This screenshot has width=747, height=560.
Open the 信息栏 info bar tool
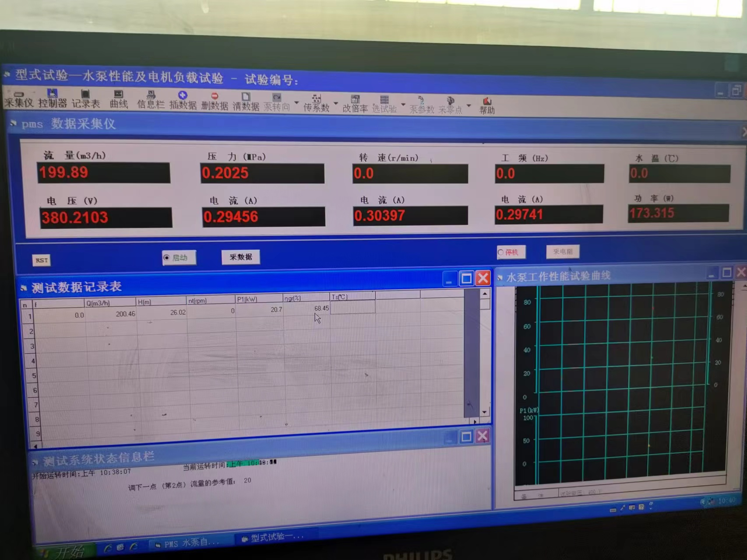pos(151,101)
